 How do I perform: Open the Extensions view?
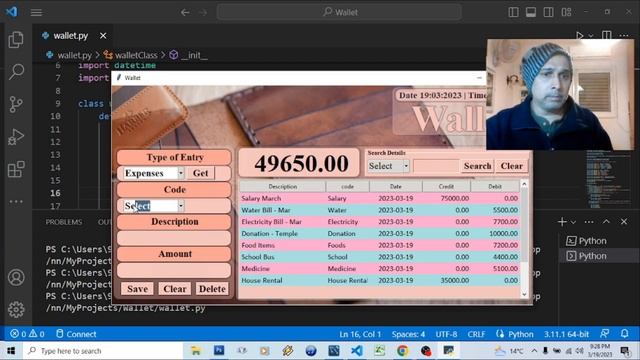pyautogui.click(x=16, y=169)
